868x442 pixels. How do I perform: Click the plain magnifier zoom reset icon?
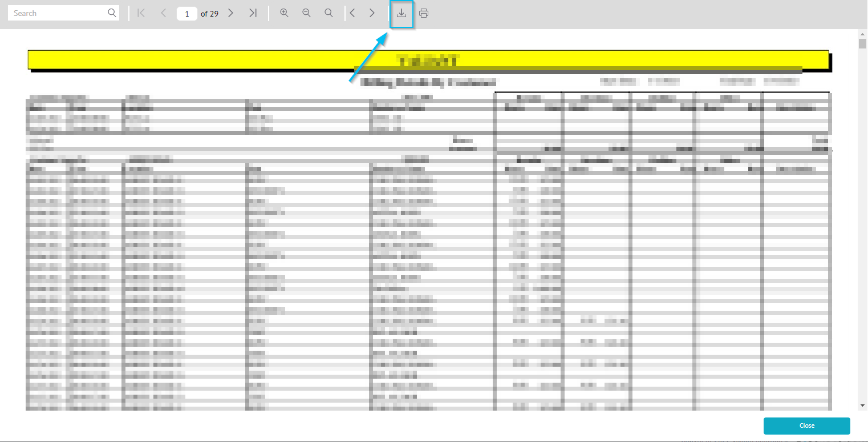(328, 13)
